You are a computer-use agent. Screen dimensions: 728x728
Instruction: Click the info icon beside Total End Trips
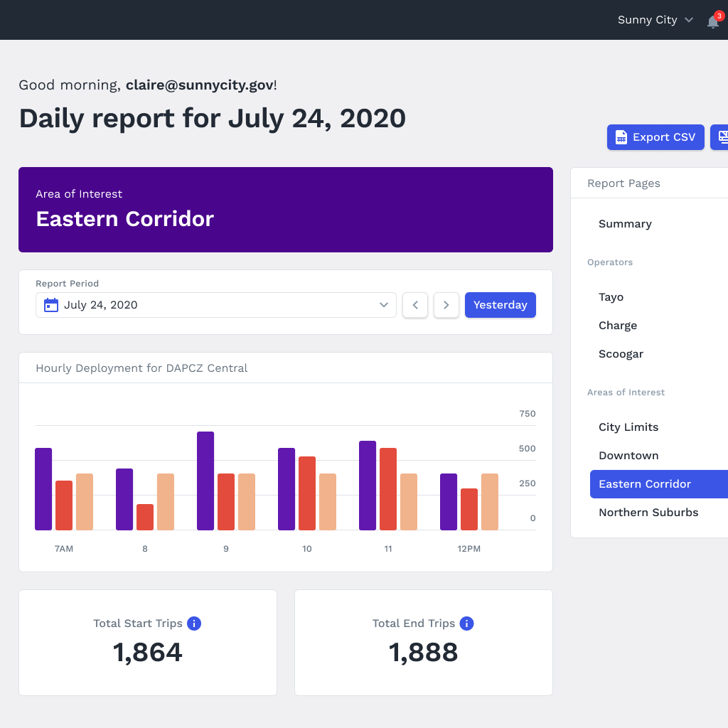467,623
